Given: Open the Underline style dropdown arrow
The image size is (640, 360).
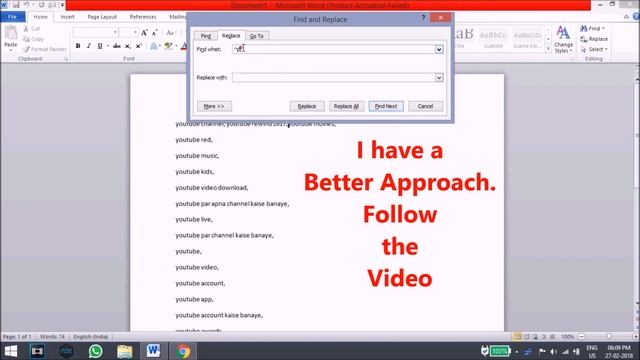Looking at the screenshot, I should point(108,46).
